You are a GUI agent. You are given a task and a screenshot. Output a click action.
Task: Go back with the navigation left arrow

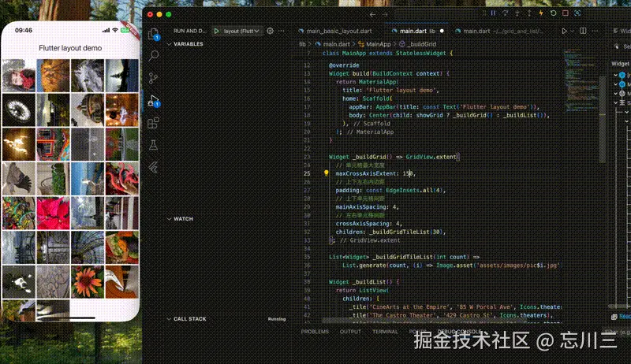(x=372, y=14)
